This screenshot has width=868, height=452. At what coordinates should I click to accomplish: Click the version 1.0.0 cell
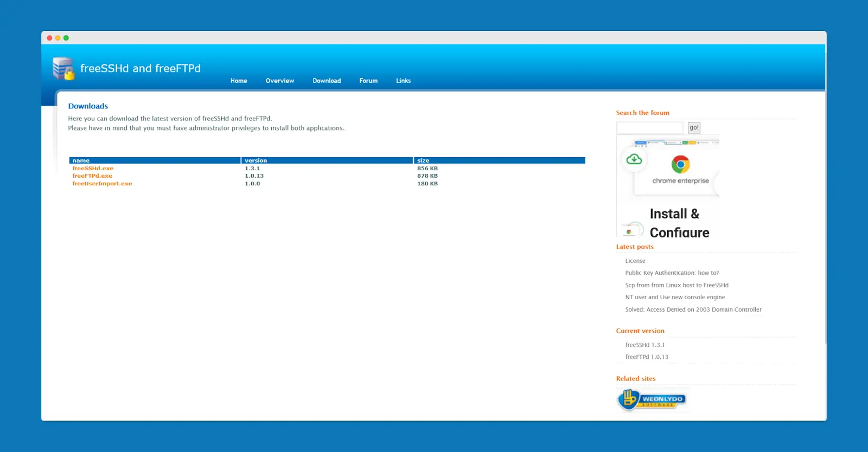252,184
